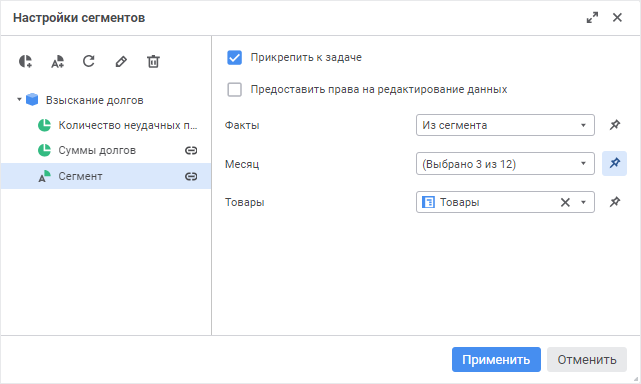Viewport: 641px width, 384px height.
Task: Close the Настройки сегментов dialog
Action: (617, 18)
